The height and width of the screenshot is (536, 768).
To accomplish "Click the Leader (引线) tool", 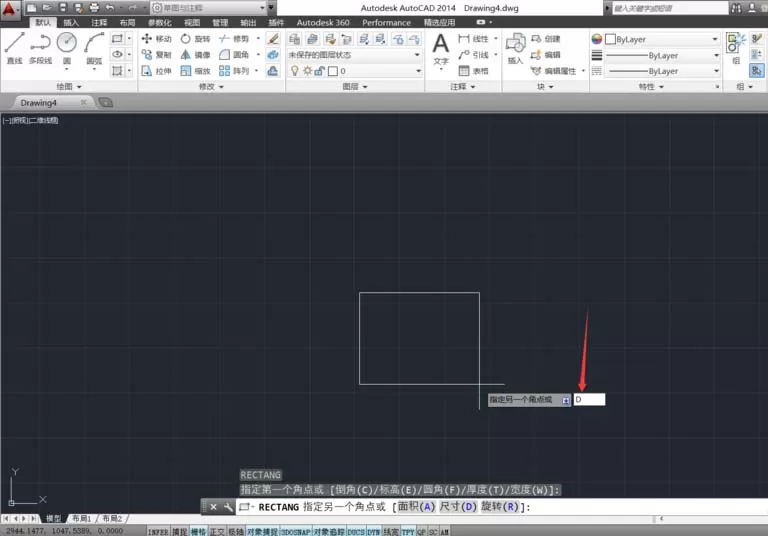I will (x=474, y=55).
